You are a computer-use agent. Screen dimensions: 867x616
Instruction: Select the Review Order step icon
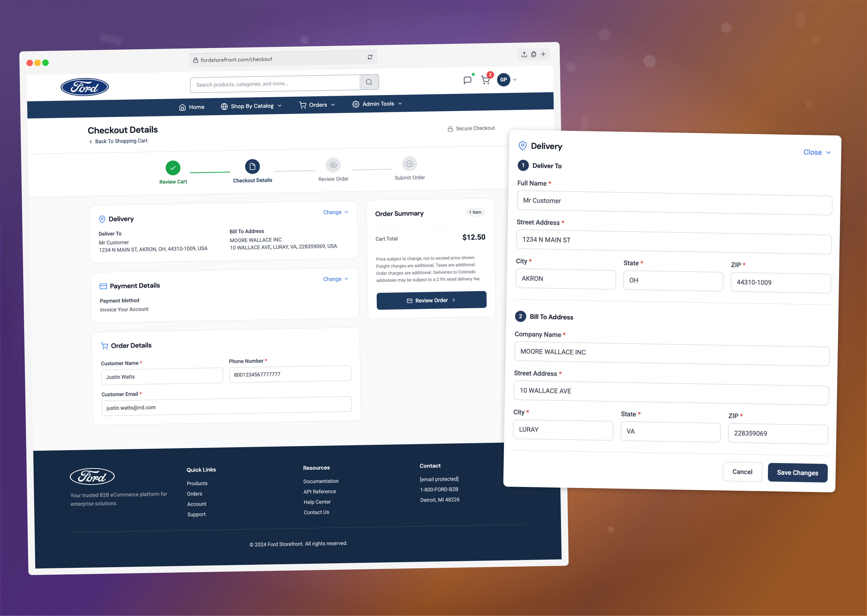tap(333, 165)
